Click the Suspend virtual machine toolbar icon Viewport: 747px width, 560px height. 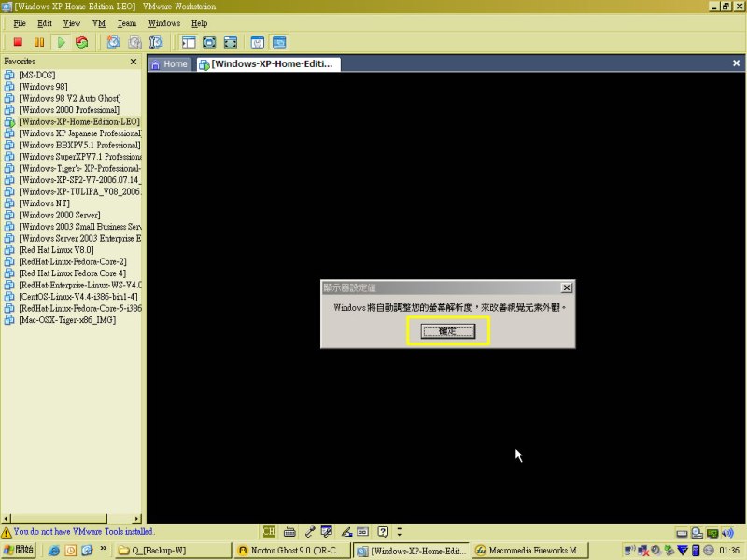coord(39,42)
